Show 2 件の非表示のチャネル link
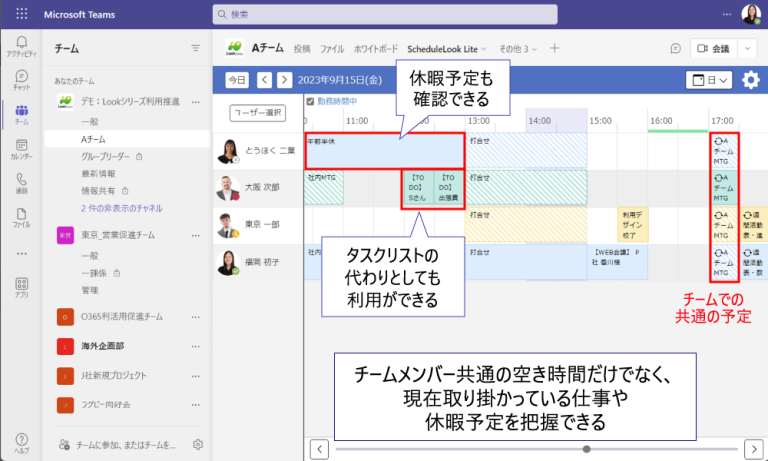The width and height of the screenshot is (768, 461). point(121,208)
